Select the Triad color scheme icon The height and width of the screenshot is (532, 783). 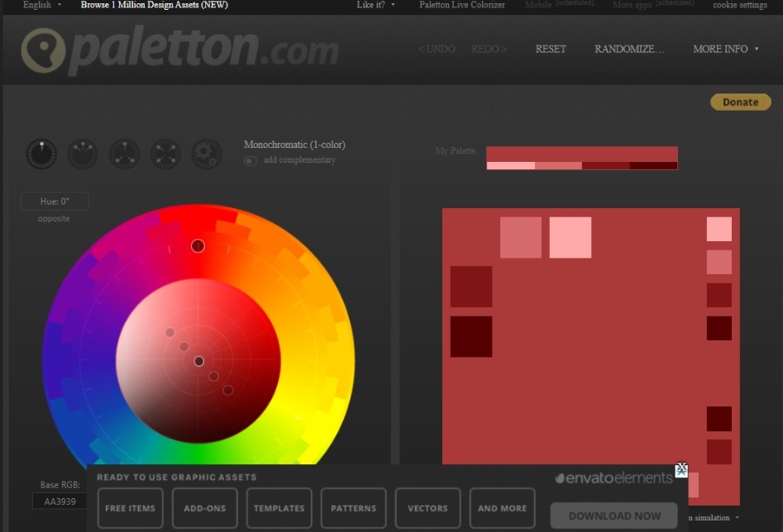[124, 154]
